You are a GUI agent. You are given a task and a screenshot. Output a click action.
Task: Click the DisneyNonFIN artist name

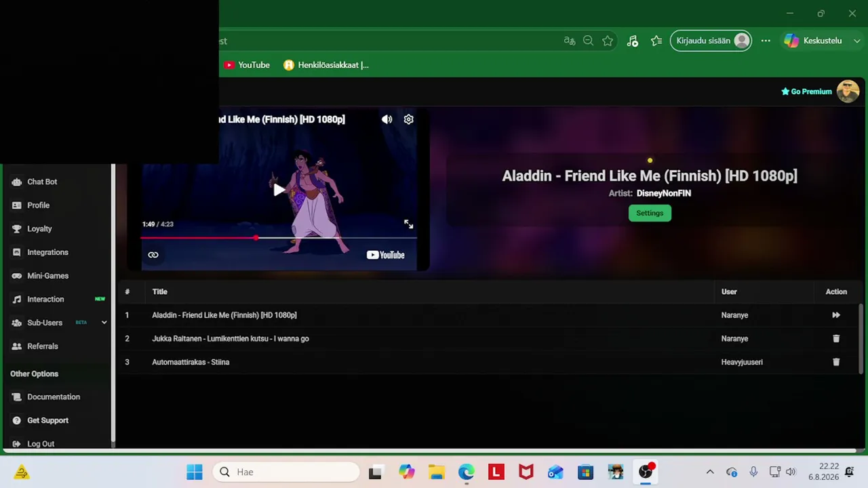tap(664, 193)
